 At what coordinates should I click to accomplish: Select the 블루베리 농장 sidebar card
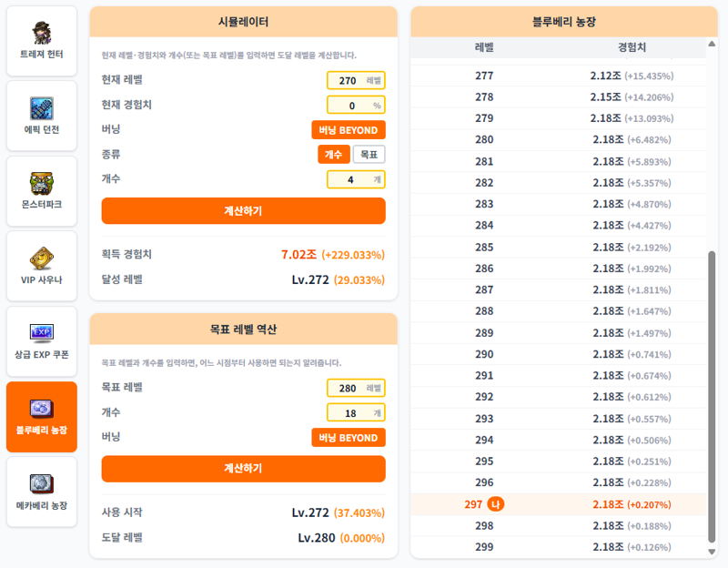point(42,417)
